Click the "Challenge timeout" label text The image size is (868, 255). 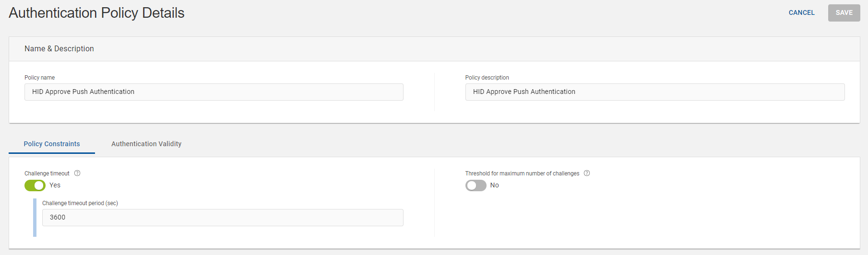pos(47,174)
